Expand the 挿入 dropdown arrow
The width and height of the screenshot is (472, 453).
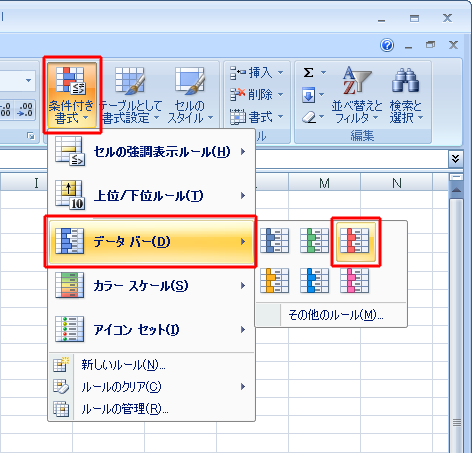(280, 72)
